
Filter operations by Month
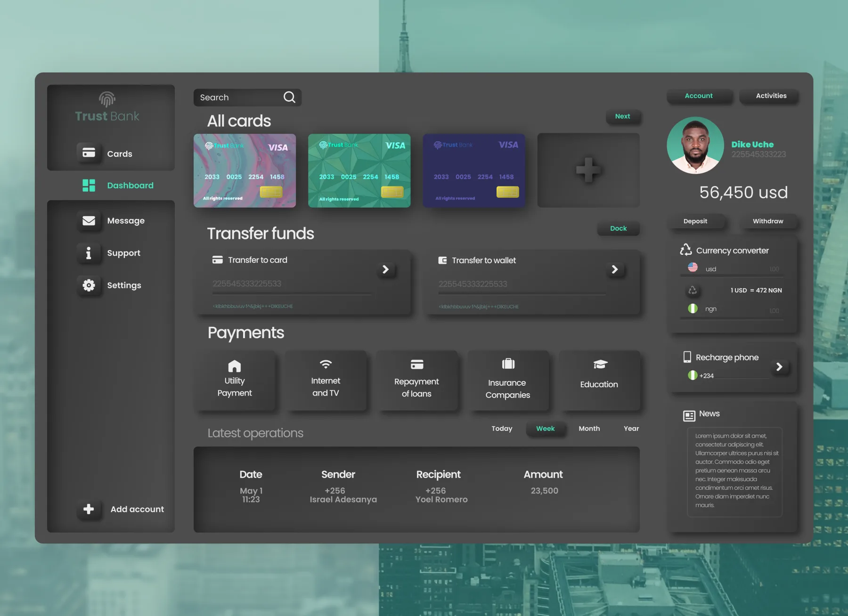point(589,429)
